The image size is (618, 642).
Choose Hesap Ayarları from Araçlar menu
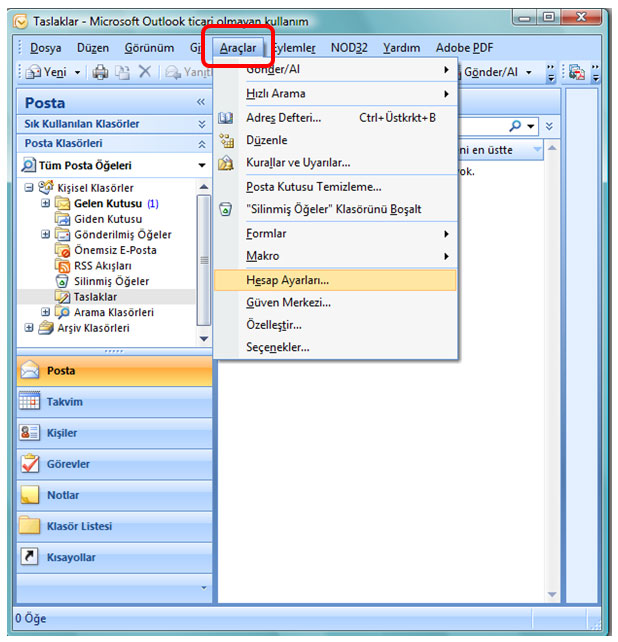pyautogui.click(x=335, y=280)
